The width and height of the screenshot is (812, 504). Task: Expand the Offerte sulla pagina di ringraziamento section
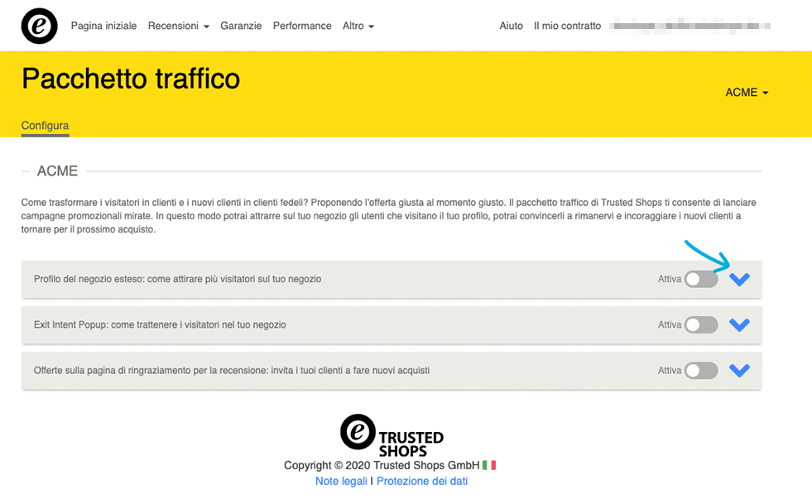pos(739,371)
